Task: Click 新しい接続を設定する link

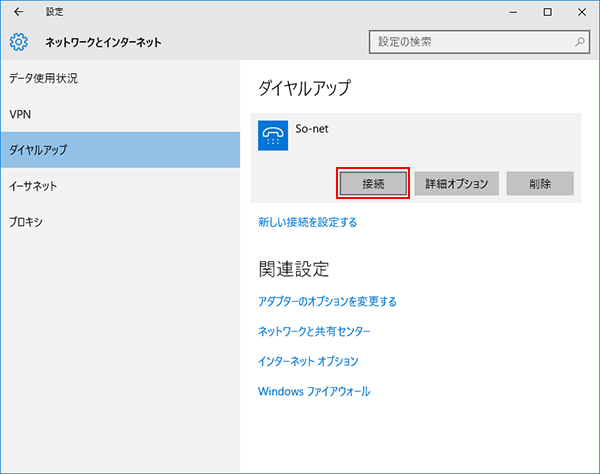Action: [307, 222]
